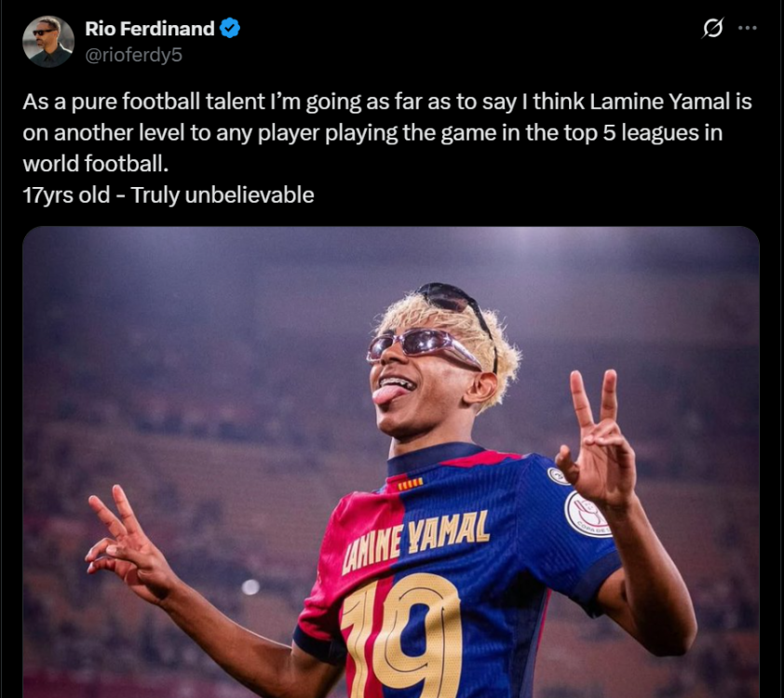Click the gold number 19 on the jersey
The height and width of the screenshot is (698, 784).
tap(400, 639)
